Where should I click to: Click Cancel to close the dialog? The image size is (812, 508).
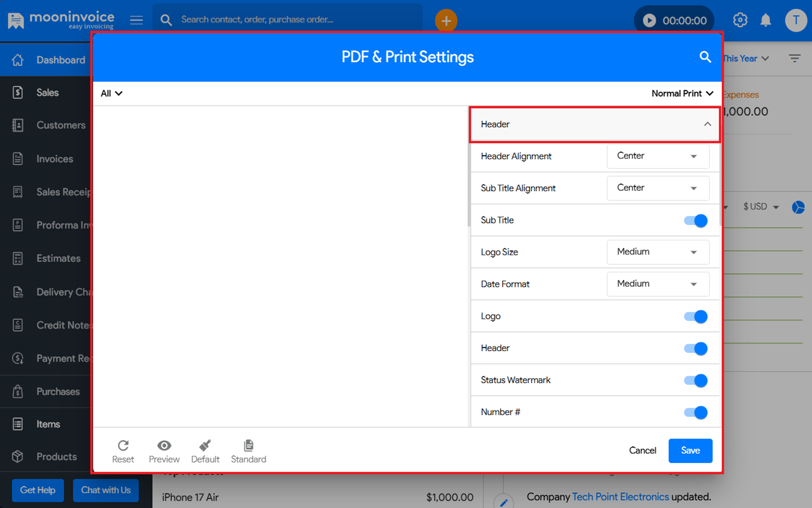[642, 450]
